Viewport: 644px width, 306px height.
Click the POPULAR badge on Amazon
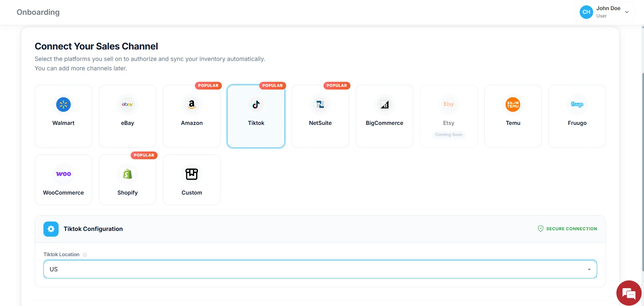point(208,86)
